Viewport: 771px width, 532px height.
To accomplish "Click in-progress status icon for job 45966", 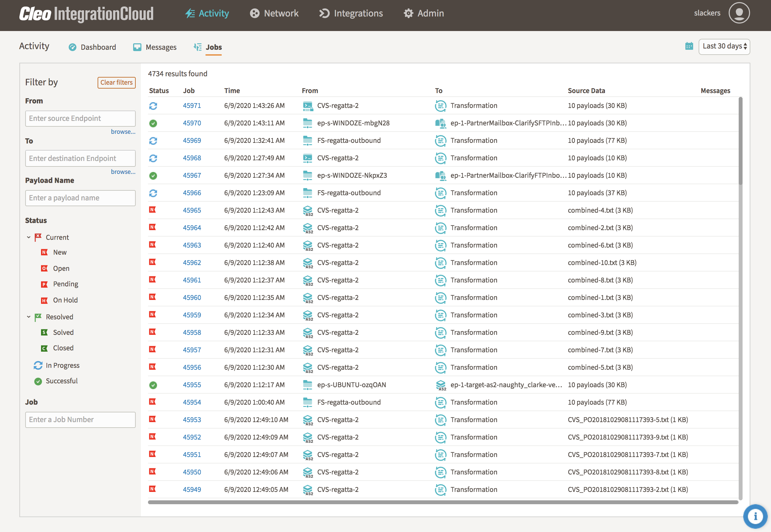I will pyautogui.click(x=153, y=193).
